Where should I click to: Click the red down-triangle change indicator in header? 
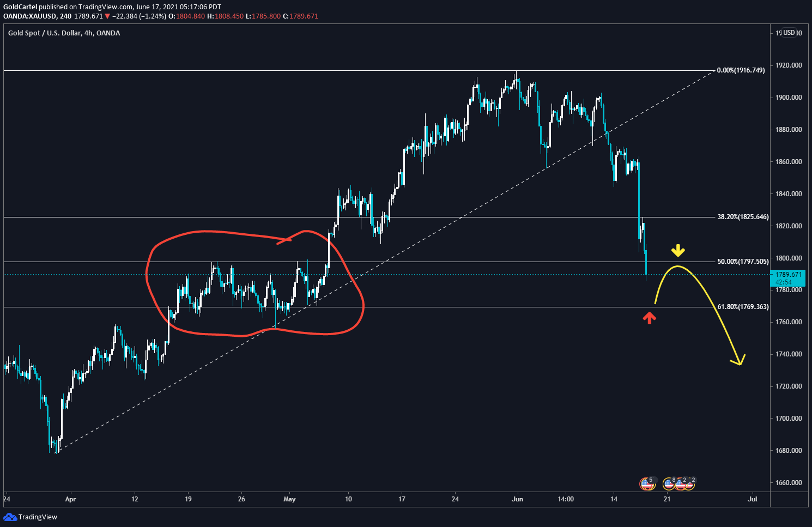coord(107,16)
